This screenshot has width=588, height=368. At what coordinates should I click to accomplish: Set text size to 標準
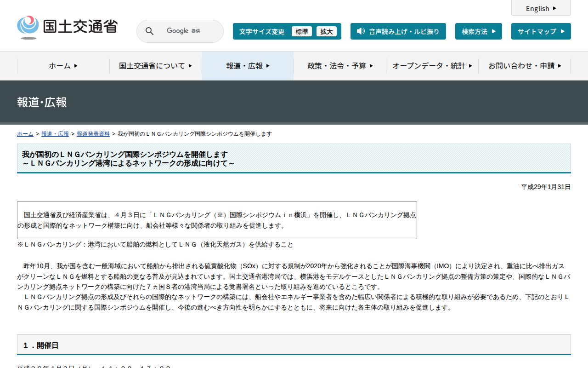pyautogui.click(x=301, y=31)
